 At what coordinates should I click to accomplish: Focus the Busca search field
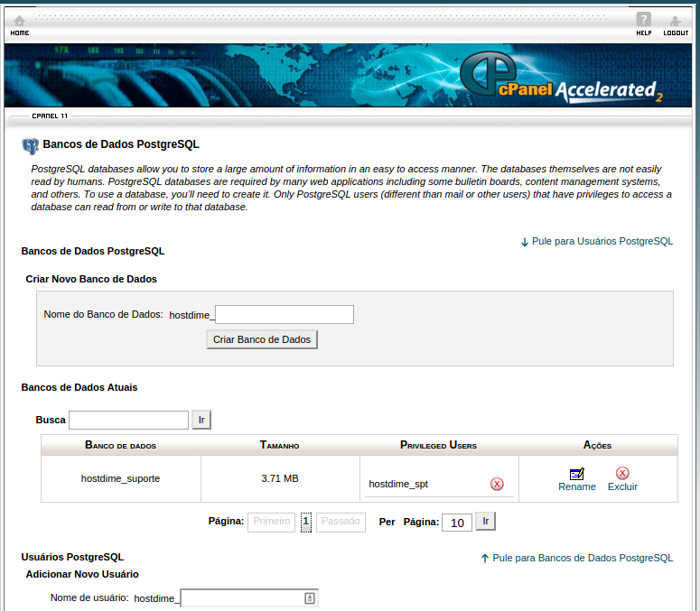(128, 420)
